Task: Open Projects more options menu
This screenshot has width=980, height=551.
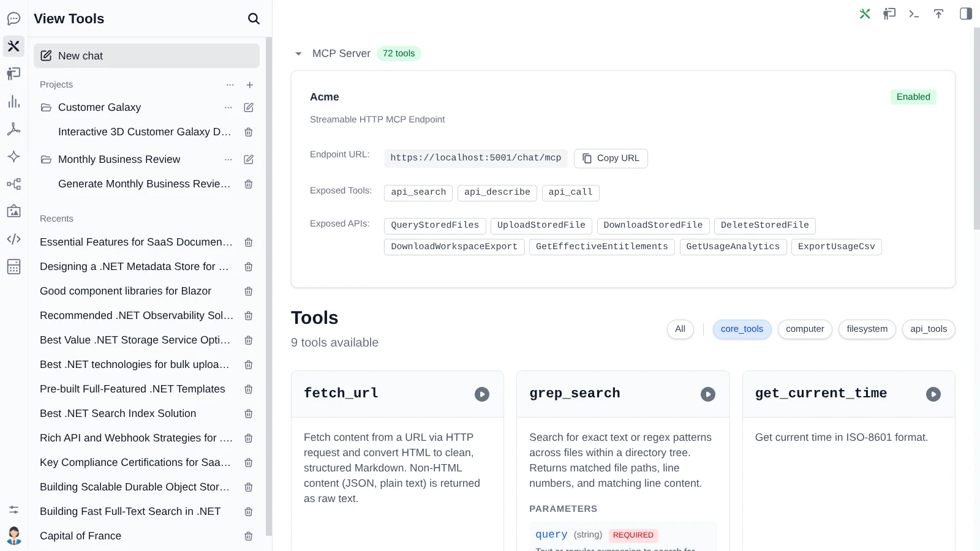Action: 230,85
